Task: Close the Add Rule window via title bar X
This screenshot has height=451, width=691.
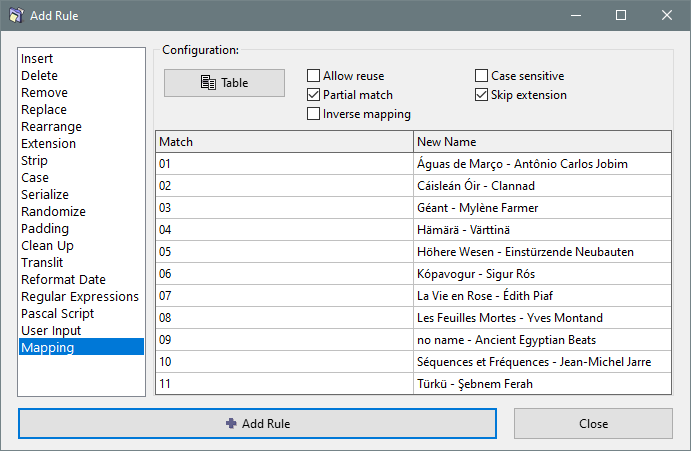Action: point(667,15)
